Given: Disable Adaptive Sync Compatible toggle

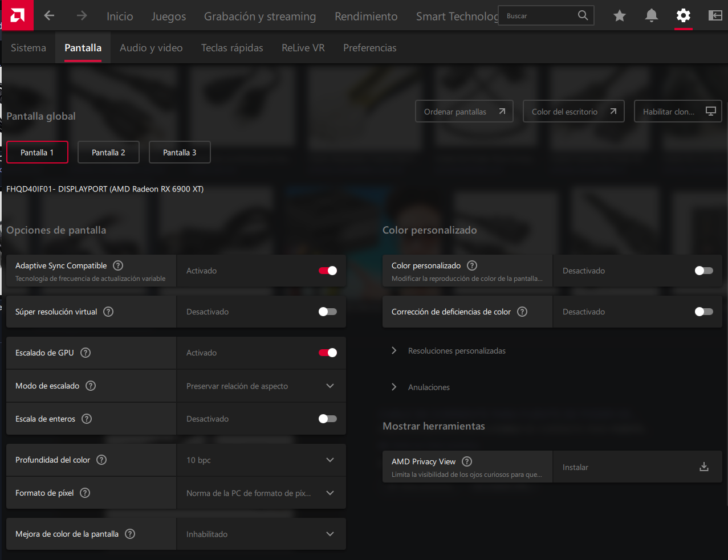Looking at the screenshot, I should coord(328,271).
